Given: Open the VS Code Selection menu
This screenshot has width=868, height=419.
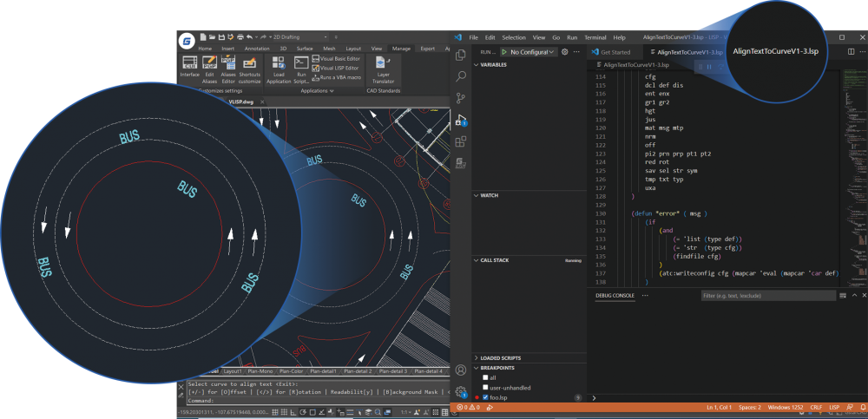Looking at the screenshot, I should pos(514,37).
